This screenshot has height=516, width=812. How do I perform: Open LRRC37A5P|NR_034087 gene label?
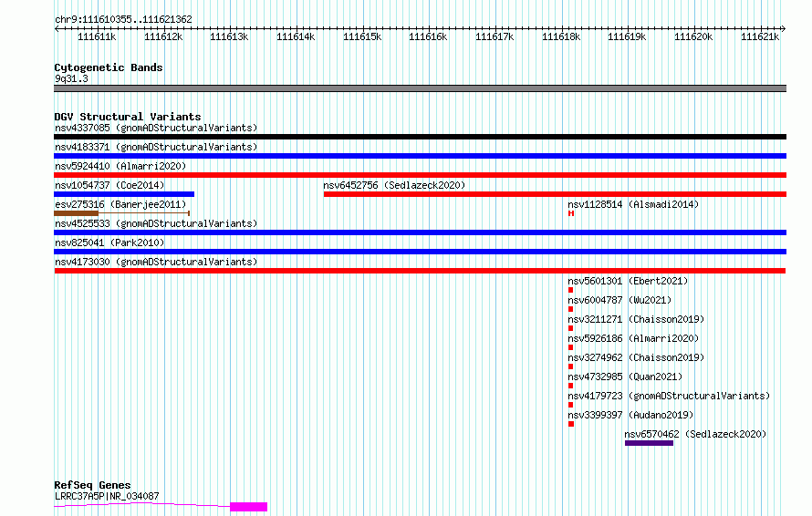tap(107, 496)
